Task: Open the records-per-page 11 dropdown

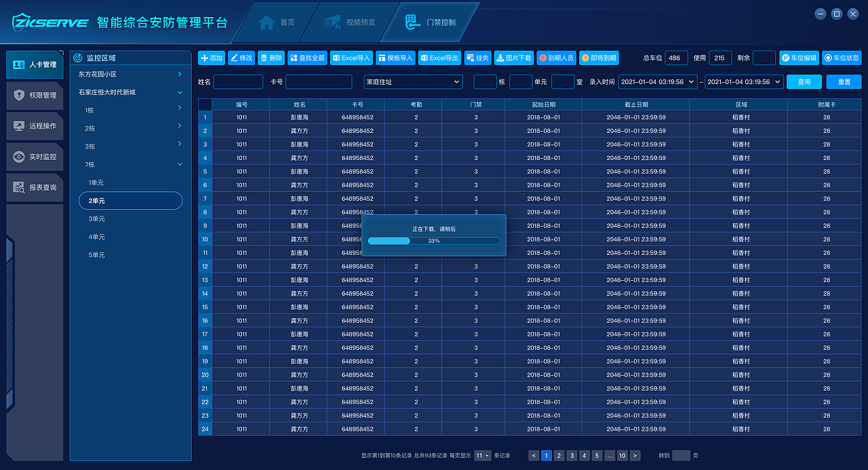Action: pyautogui.click(x=483, y=456)
